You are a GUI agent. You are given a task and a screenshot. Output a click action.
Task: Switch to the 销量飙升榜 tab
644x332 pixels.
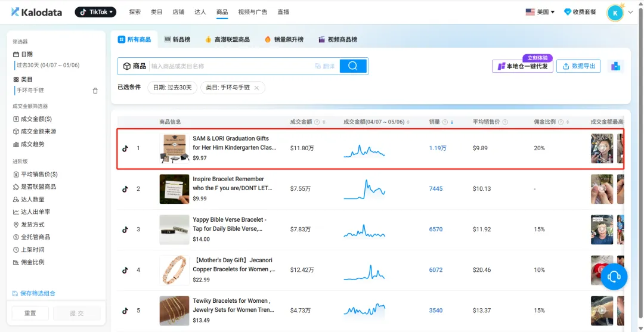[x=284, y=39]
